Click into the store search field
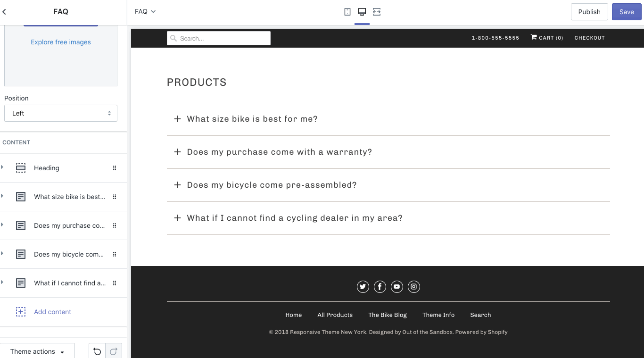This screenshot has height=358, width=644. click(x=219, y=38)
